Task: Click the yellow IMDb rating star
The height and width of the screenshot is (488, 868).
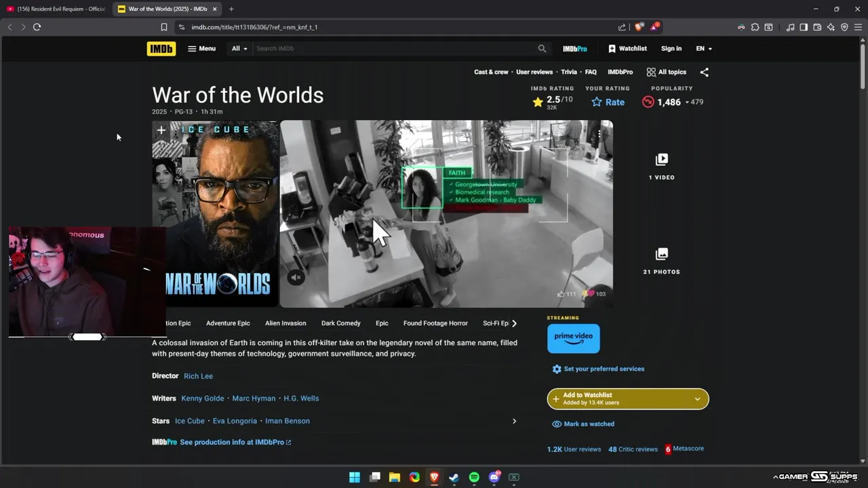Action: point(538,102)
